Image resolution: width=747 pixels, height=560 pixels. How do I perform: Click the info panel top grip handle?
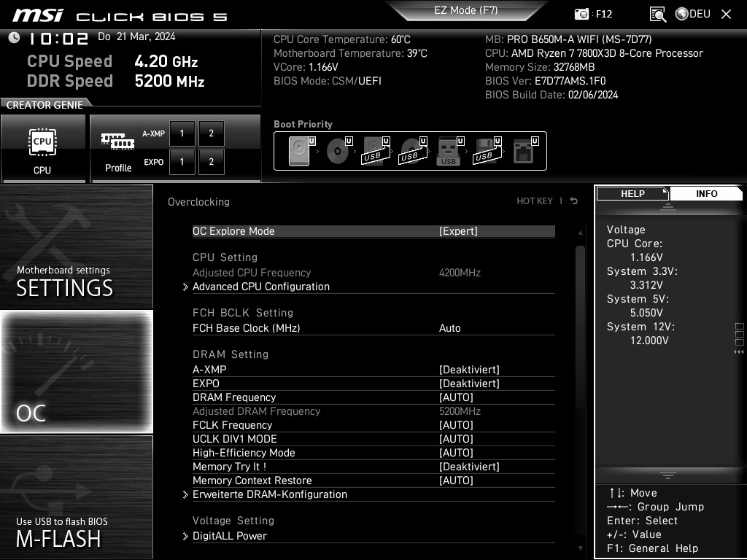click(668, 207)
